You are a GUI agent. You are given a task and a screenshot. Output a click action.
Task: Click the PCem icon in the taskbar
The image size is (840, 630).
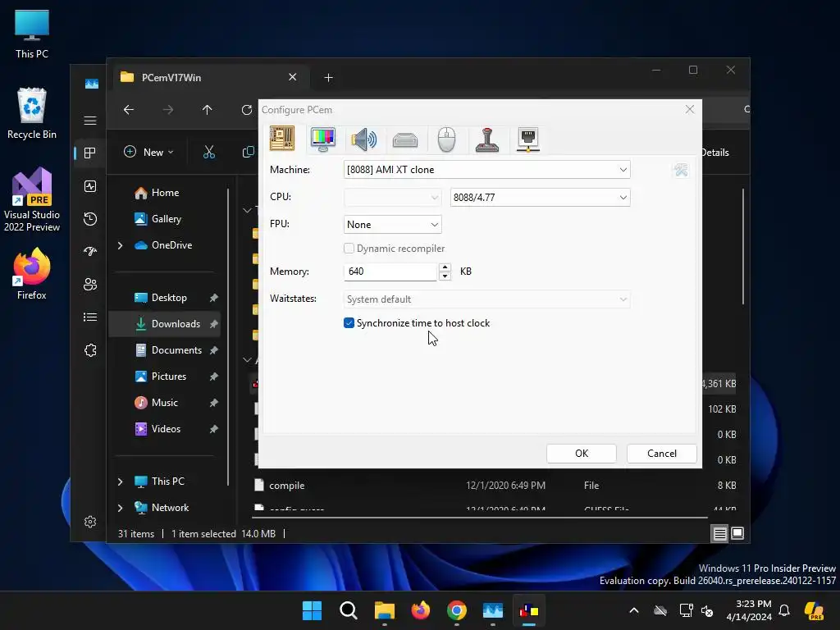pyautogui.click(x=529, y=610)
